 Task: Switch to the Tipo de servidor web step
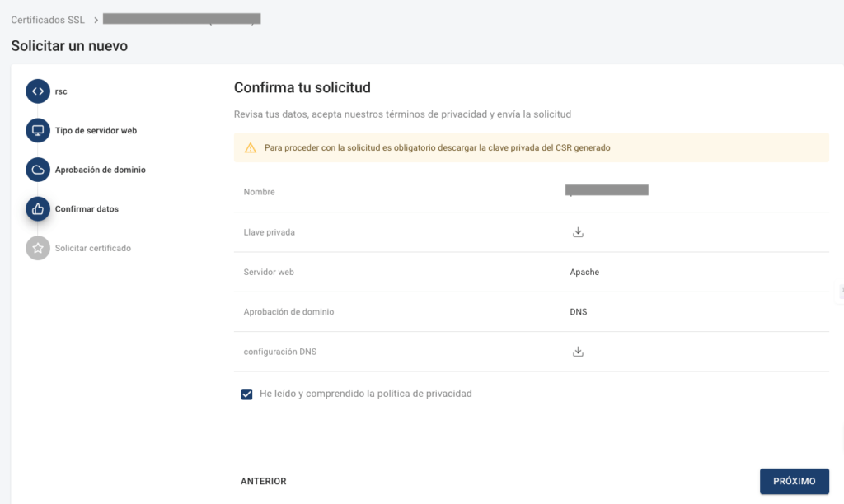point(96,131)
